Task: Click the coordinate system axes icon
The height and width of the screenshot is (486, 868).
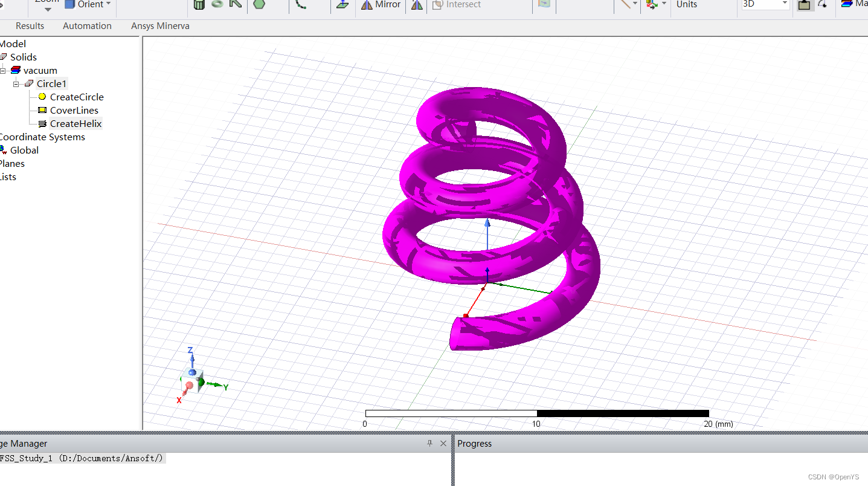Action: click(652, 4)
